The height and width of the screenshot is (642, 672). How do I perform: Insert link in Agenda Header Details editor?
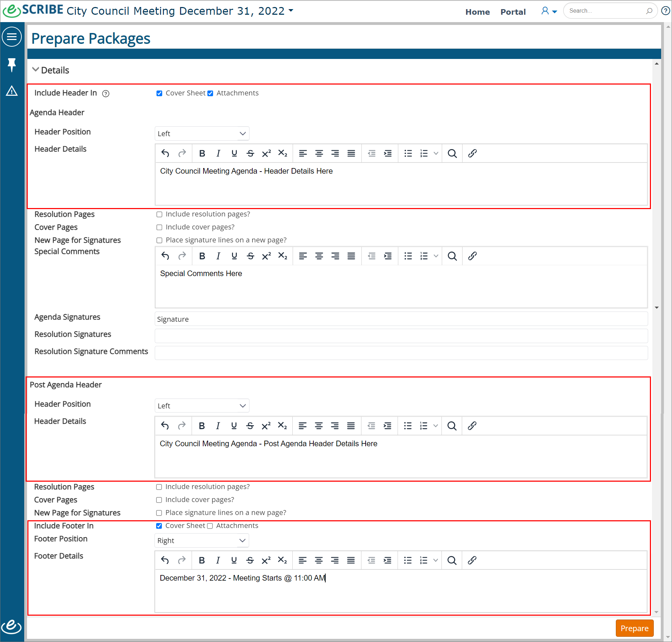pos(472,153)
